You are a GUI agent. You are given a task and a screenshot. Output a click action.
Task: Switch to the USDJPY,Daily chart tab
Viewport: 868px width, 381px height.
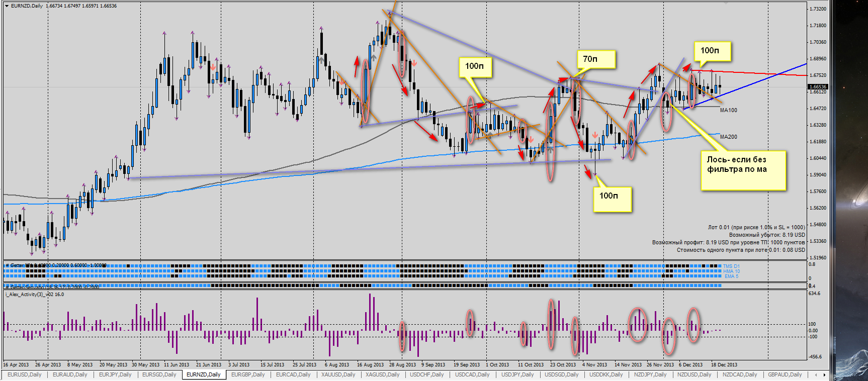[517, 374]
